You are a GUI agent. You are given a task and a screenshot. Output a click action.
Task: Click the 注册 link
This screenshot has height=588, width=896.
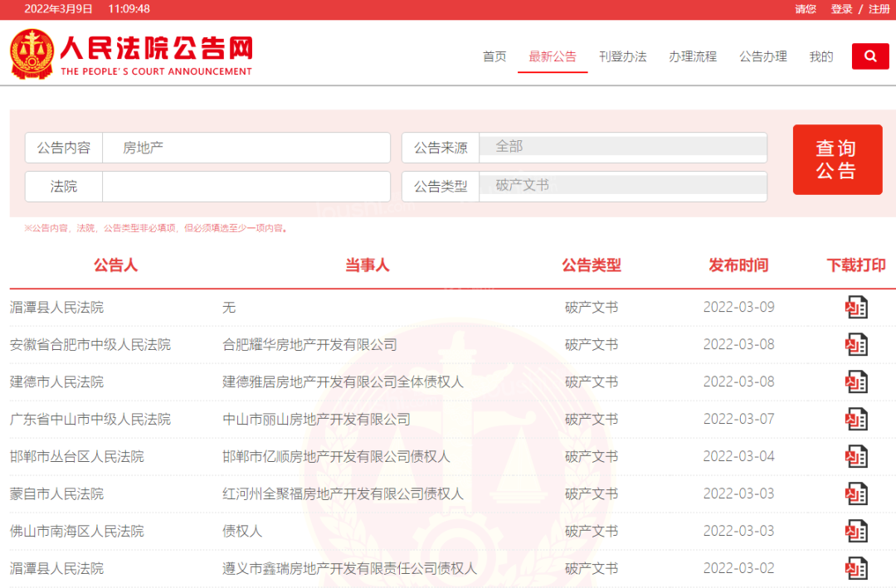coord(879,9)
